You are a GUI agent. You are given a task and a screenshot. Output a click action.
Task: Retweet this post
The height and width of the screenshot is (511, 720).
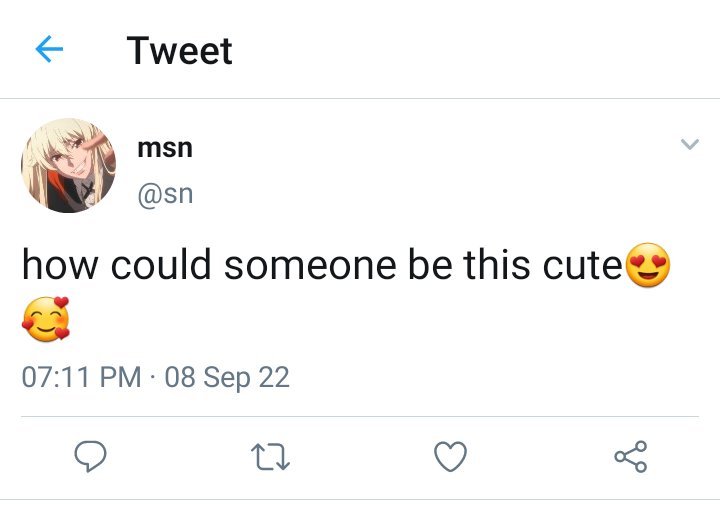tap(270, 456)
